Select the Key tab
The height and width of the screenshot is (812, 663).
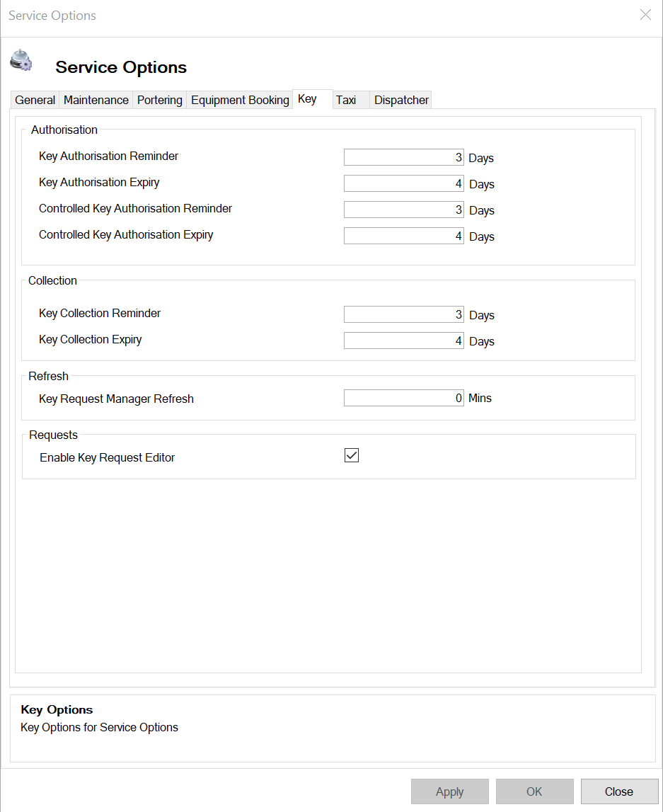tap(307, 99)
